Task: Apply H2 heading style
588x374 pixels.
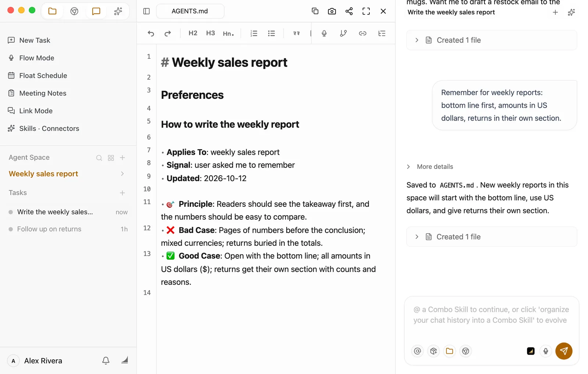Action: (193, 33)
